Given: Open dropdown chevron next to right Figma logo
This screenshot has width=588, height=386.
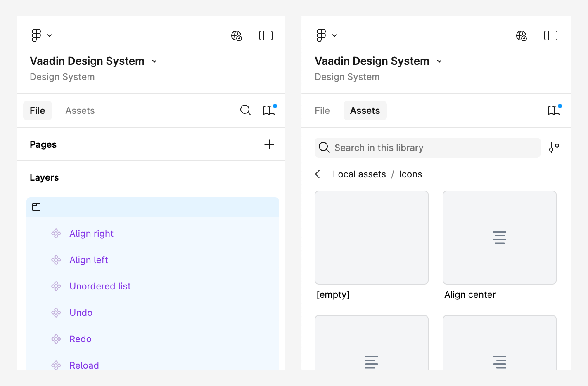Looking at the screenshot, I should 334,35.
